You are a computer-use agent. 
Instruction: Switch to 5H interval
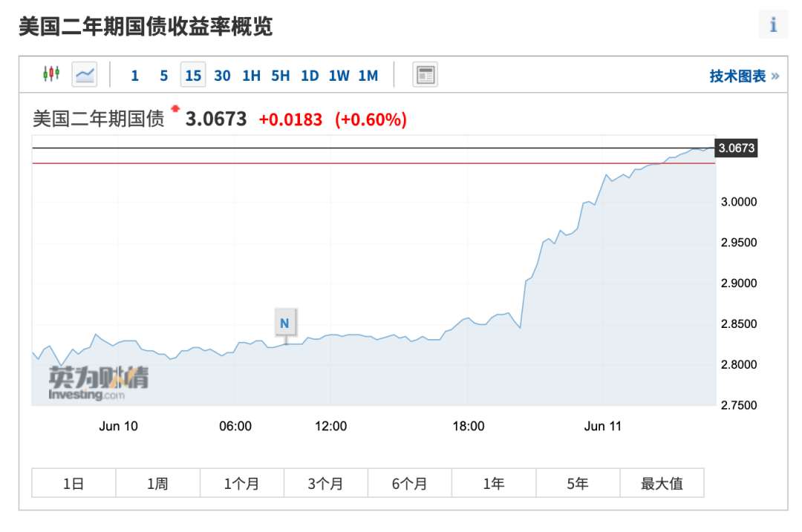[281, 75]
